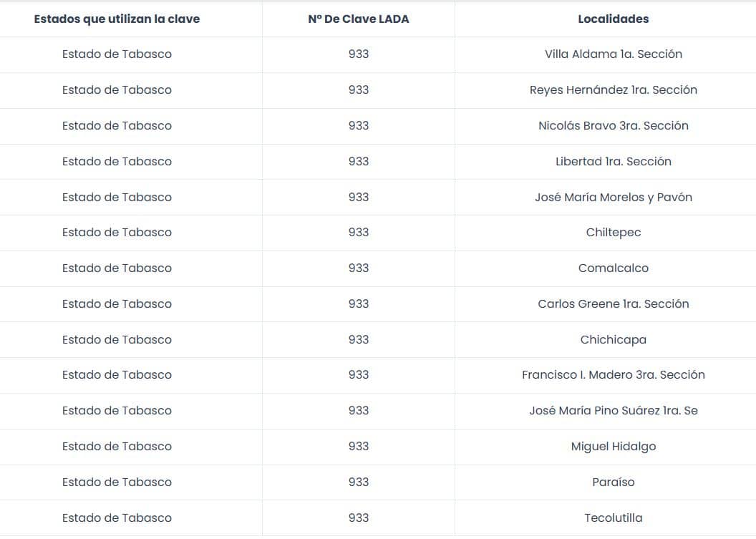Click the 'Estados que utilizan la clave' column header
Image resolution: width=756 pixels, height=539 pixels.
pos(117,19)
